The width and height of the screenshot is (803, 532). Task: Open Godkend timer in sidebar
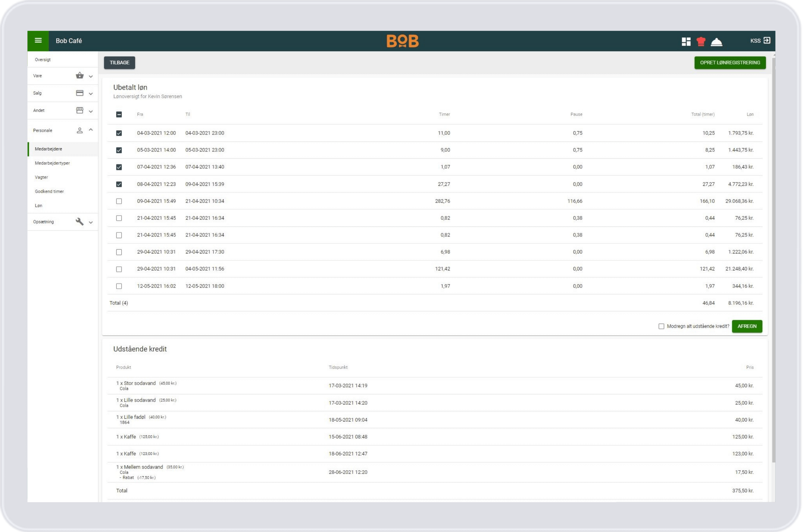pos(49,191)
